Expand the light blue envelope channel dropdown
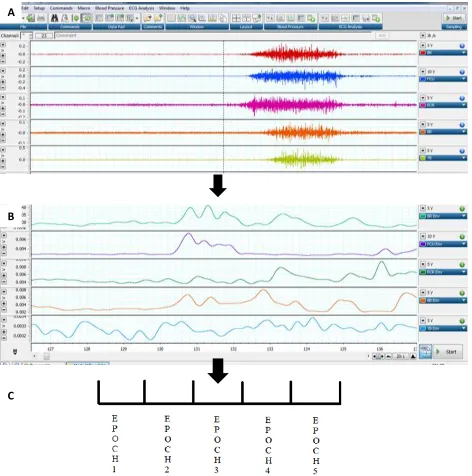The width and height of the screenshot is (472, 476). click(464, 329)
